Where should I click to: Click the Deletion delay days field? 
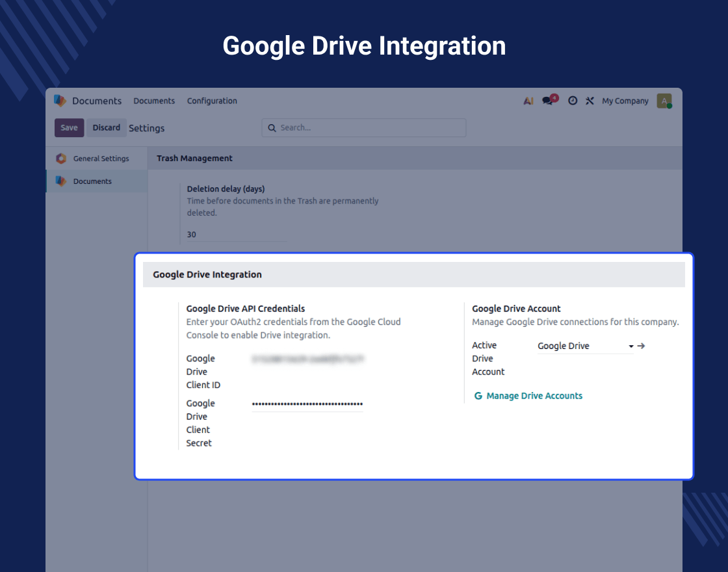click(x=237, y=235)
